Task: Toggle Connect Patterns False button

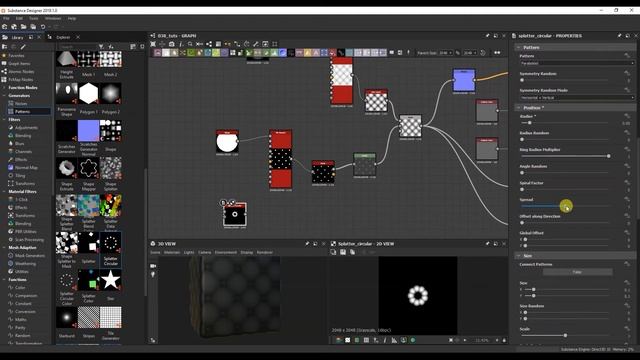Action: click(577, 272)
